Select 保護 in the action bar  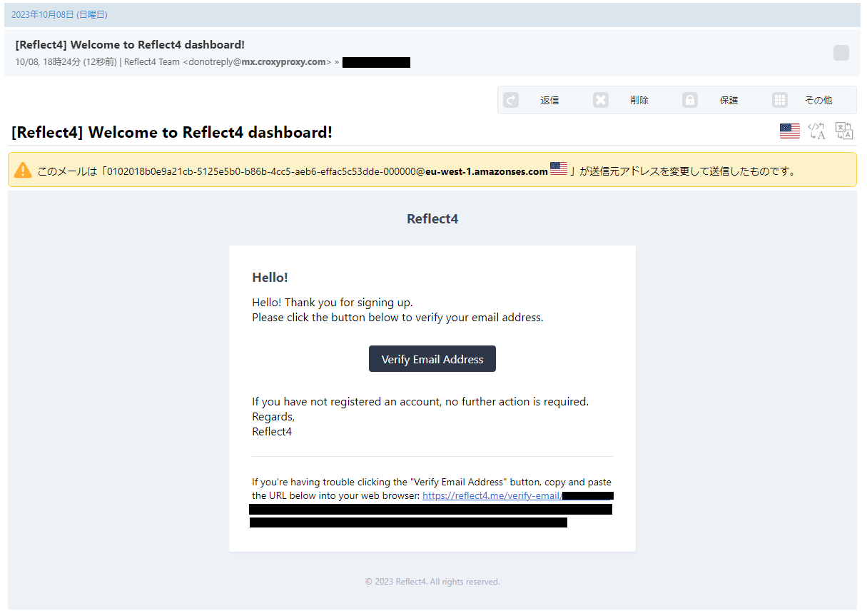tap(729, 101)
